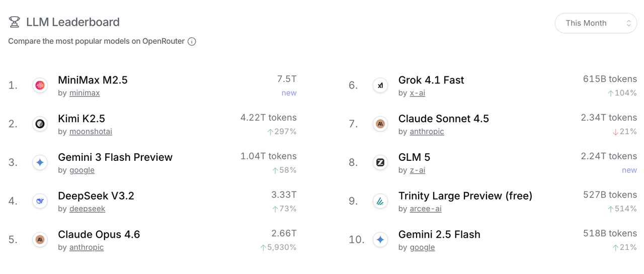Open the Claude Sonnet 4.5 model title
The image size is (644, 274).
tap(443, 119)
